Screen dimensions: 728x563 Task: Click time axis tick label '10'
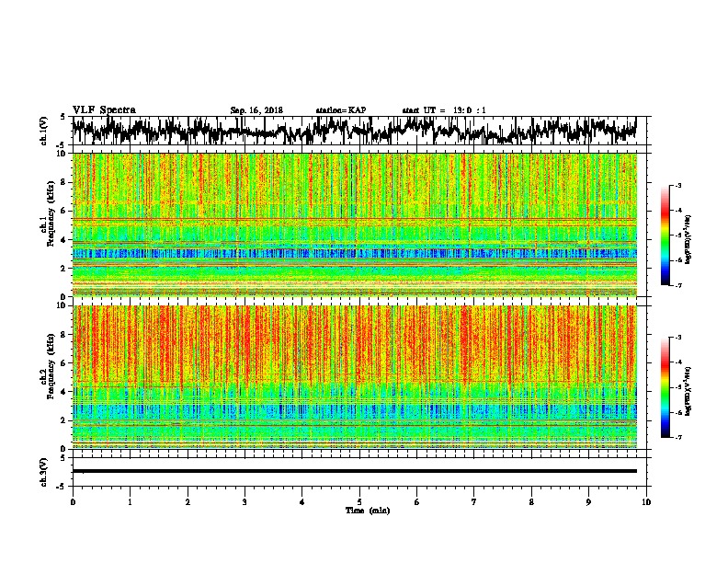point(646,502)
